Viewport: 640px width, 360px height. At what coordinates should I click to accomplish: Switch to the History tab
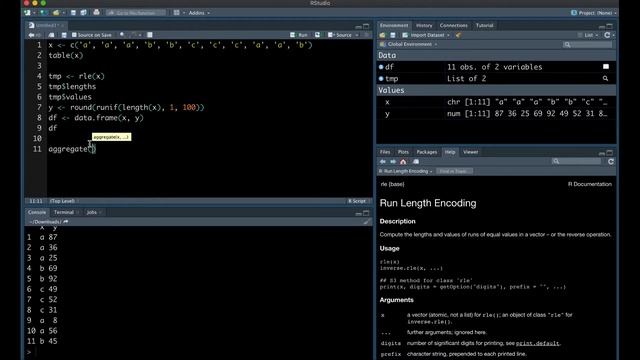pyautogui.click(x=424, y=25)
